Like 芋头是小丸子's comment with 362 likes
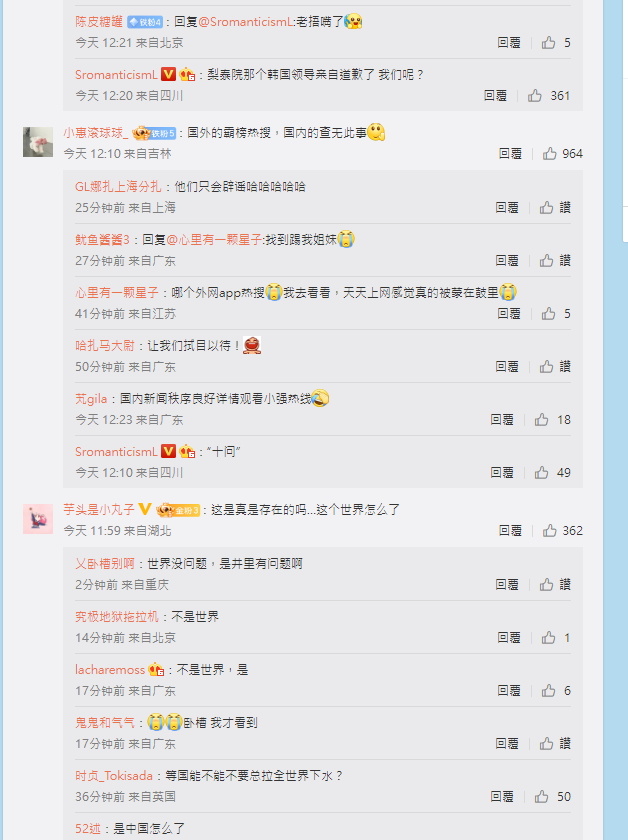 550,531
